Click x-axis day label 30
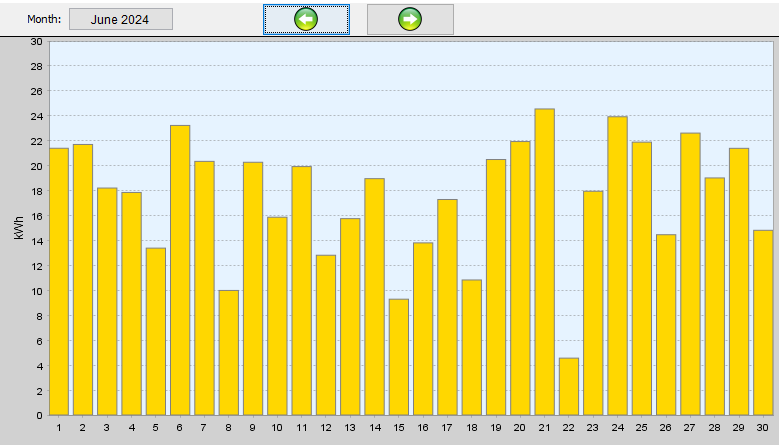This screenshot has height=445, width=779. [x=763, y=428]
